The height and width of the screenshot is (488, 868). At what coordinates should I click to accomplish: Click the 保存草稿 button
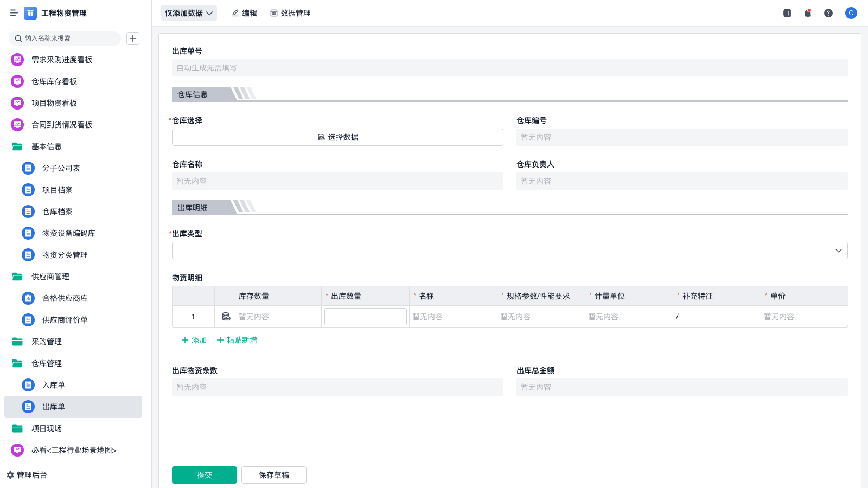274,475
